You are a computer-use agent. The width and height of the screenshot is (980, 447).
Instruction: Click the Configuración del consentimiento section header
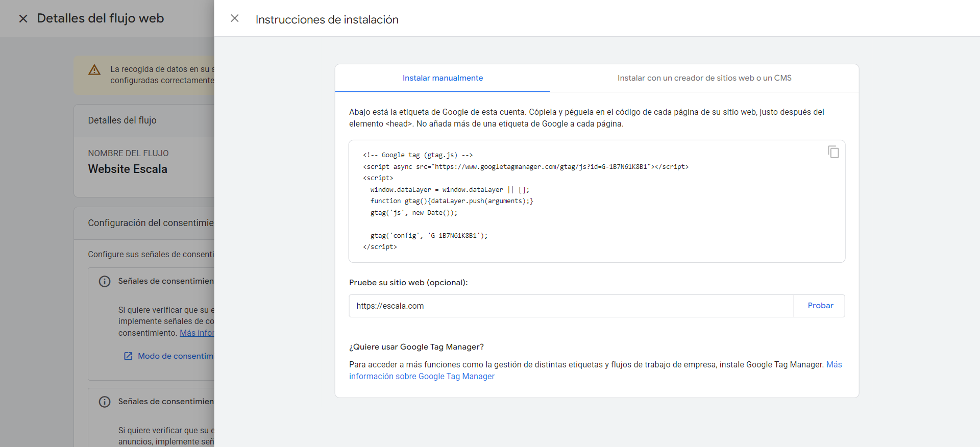tap(151, 223)
